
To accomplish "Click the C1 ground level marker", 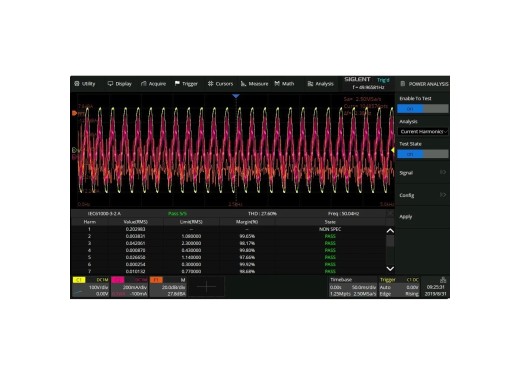I will pyautogui.click(x=75, y=150).
